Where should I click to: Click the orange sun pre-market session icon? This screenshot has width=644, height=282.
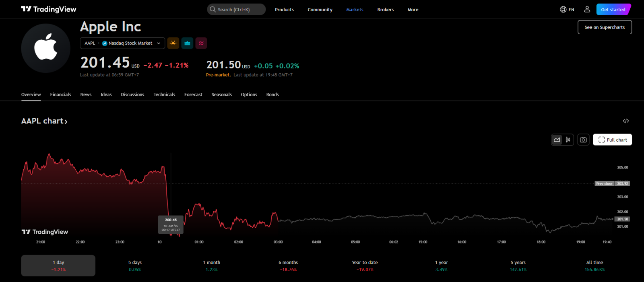click(173, 43)
